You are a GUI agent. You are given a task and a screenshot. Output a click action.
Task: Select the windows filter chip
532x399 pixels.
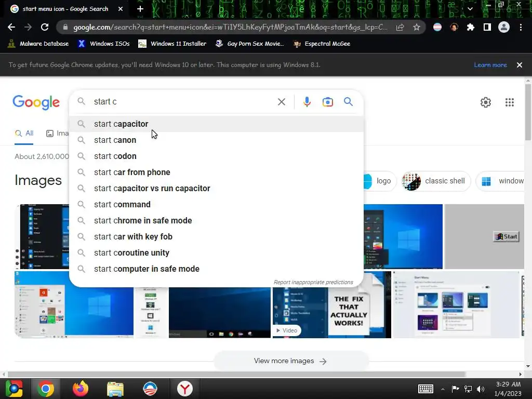point(500,181)
